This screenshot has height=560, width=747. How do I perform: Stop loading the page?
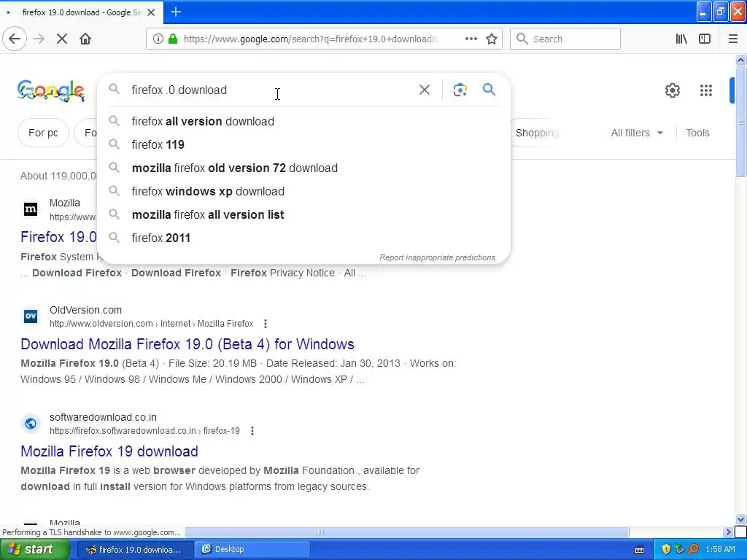[x=62, y=39]
